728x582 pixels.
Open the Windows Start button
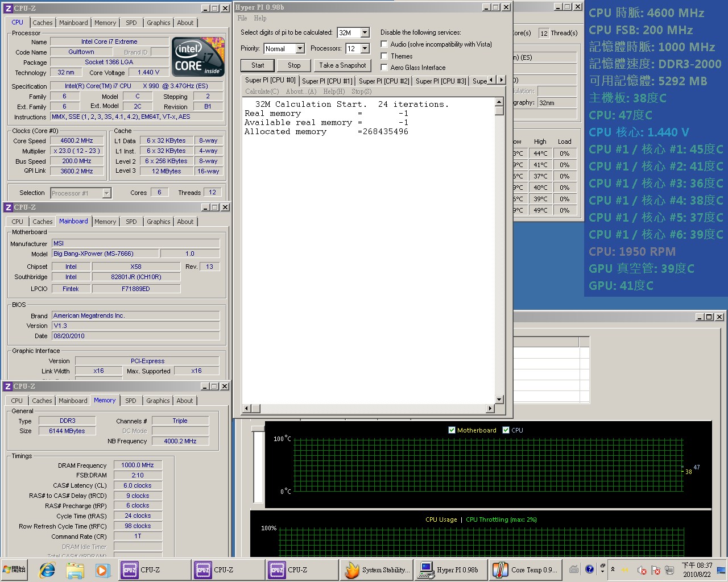click(15, 569)
